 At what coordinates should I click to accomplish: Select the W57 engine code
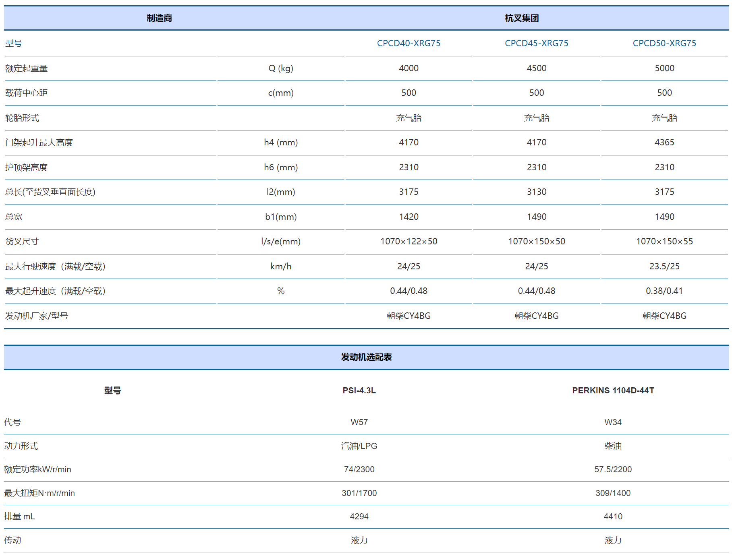pyautogui.click(x=359, y=422)
